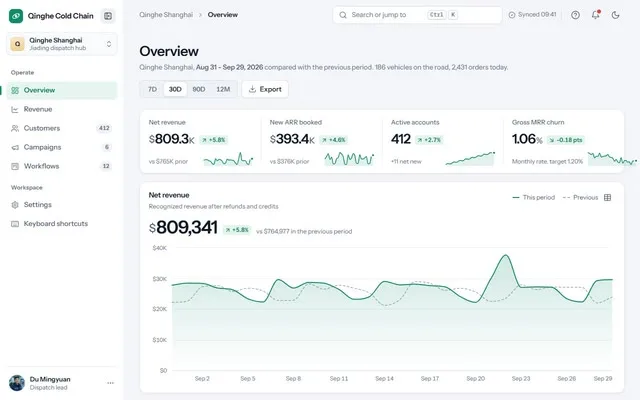Click the Settings gear icon
The image size is (640, 400).
[x=15, y=204]
